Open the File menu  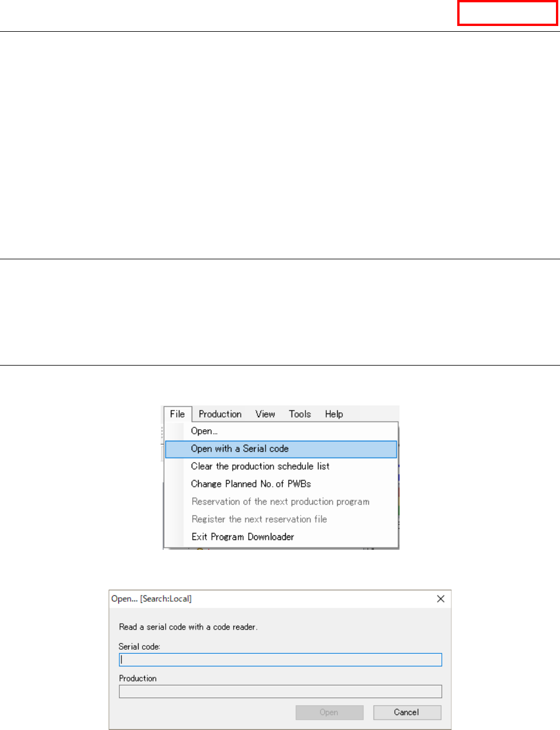177,414
